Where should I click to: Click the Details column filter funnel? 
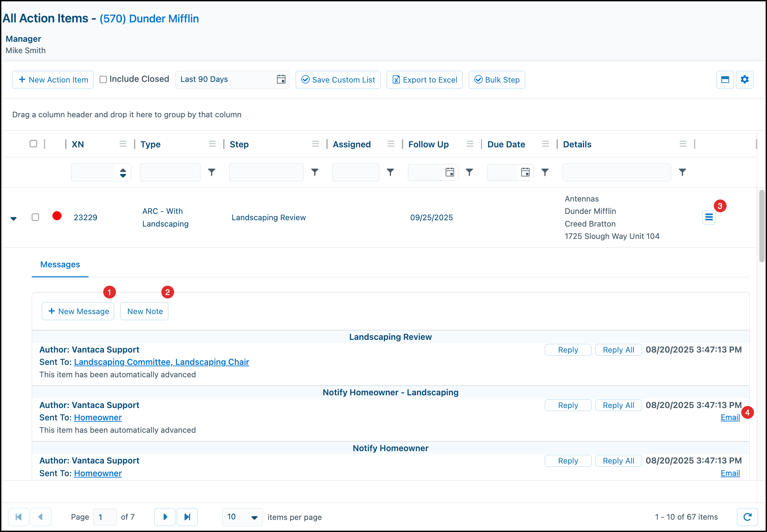pyautogui.click(x=682, y=172)
